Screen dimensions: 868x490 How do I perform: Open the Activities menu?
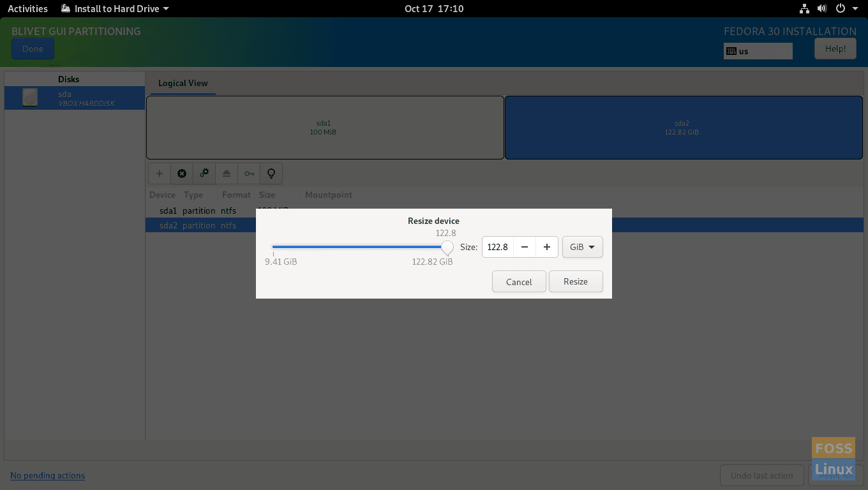(x=27, y=8)
